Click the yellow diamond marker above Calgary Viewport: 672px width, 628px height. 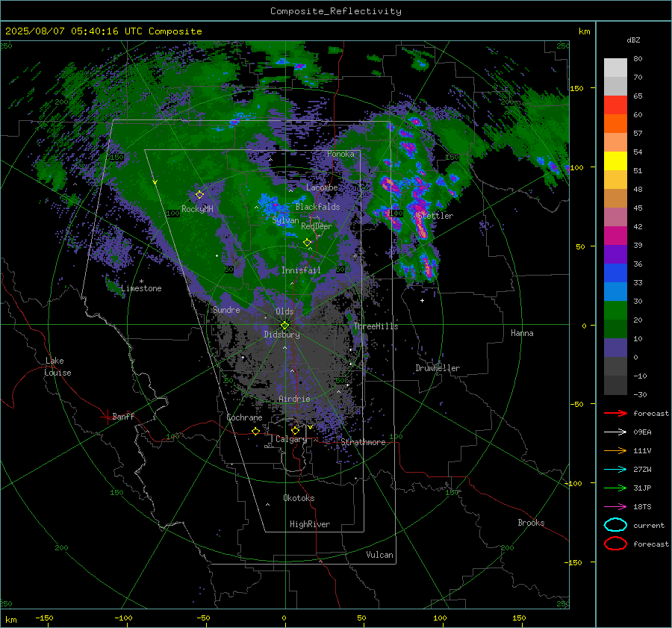(295, 430)
